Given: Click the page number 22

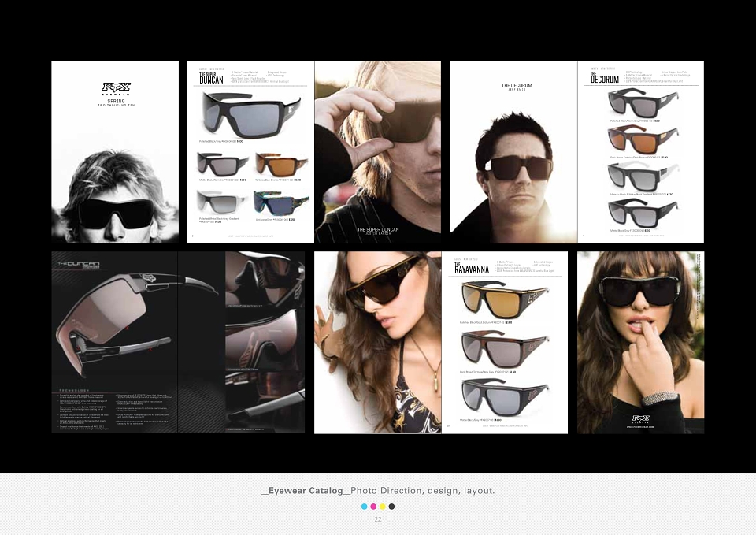Looking at the screenshot, I should point(378,519).
